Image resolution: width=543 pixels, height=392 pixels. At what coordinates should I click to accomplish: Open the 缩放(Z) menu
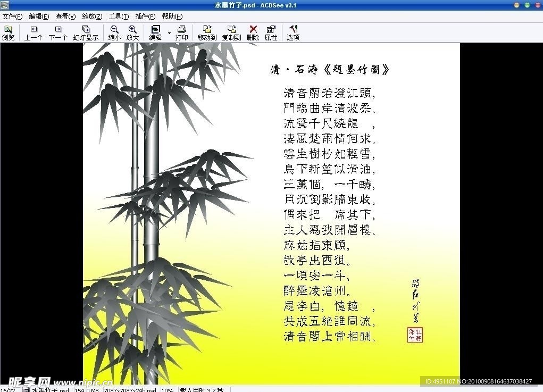coord(92,16)
